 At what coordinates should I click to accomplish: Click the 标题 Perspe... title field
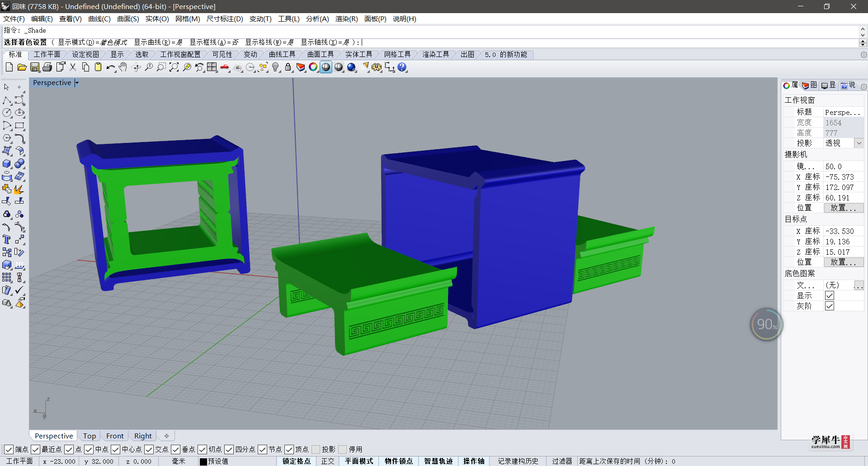(x=844, y=112)
